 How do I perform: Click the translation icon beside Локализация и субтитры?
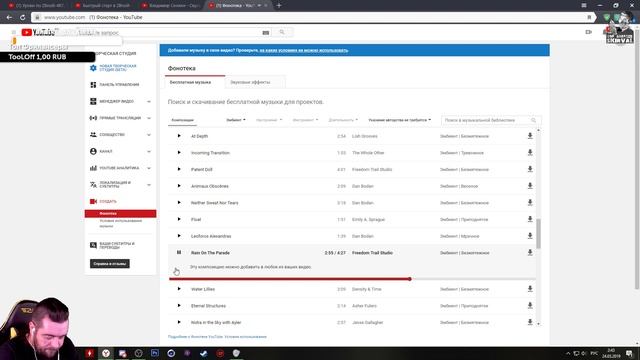93,185
